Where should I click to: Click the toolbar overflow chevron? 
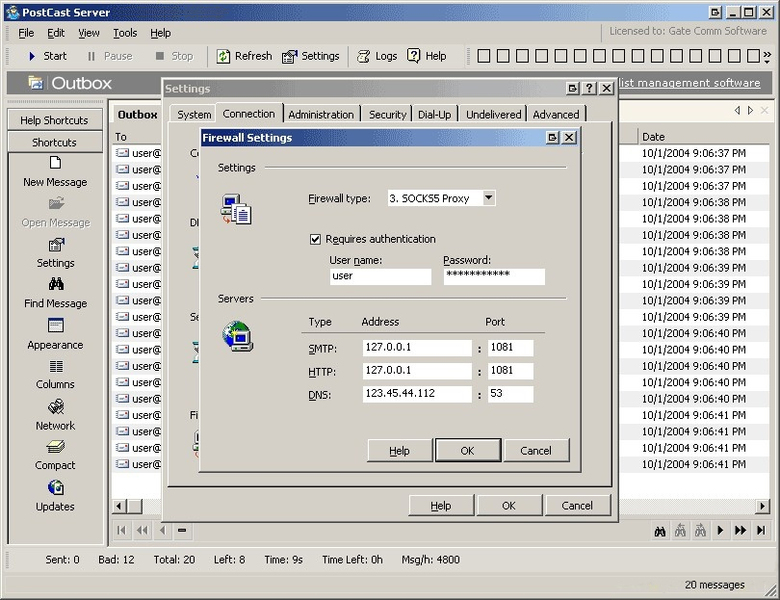point(768,55)
